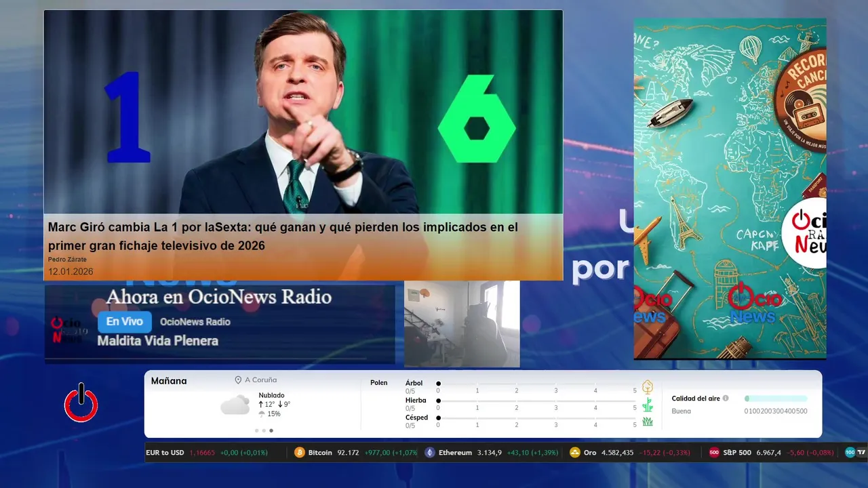Click the Ethereum icon in ticker
The height and width of the screenshot is (488, 868).
coord(430,453)
